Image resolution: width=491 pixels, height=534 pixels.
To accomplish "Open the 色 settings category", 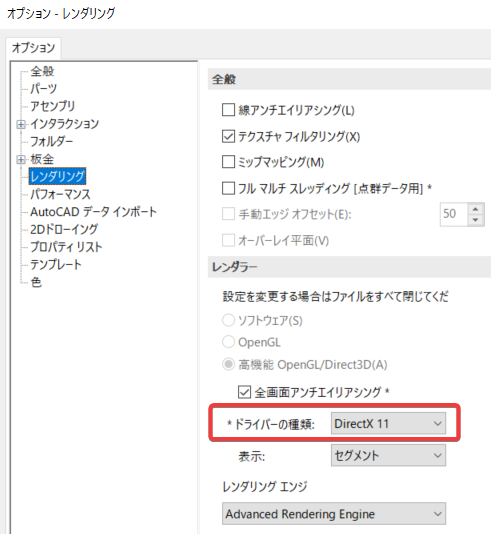I will pyautogui.click(x=36, y=282).
